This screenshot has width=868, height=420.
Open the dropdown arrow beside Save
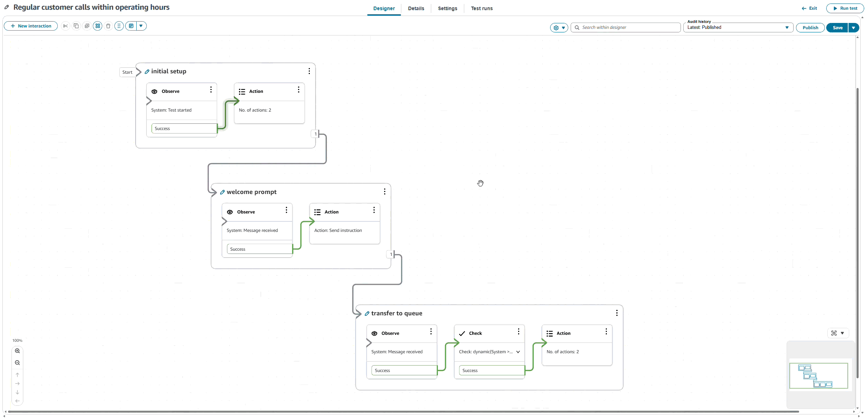point(853,28)
